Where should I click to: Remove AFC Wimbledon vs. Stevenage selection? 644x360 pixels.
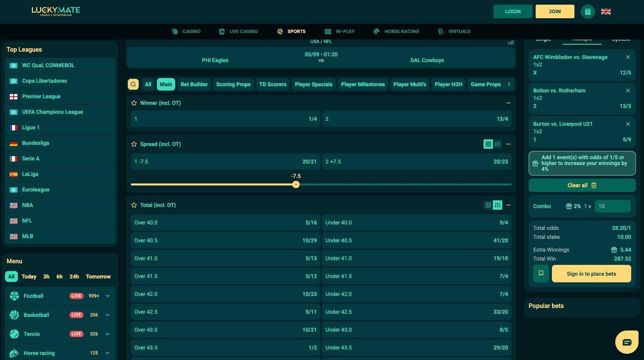[628, 57]
